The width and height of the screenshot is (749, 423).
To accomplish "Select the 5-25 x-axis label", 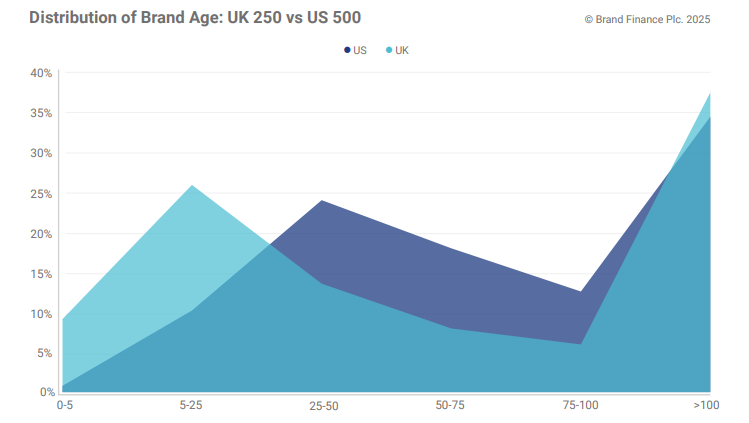I will coord(192,405).
